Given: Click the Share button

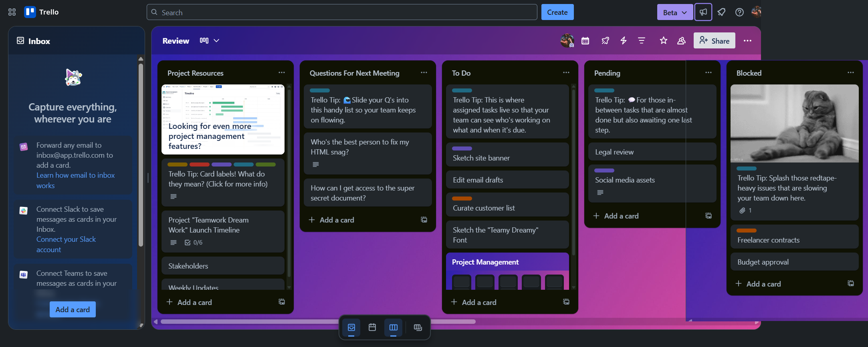Looking at the screenshot, I should click(x=715, y=40).
